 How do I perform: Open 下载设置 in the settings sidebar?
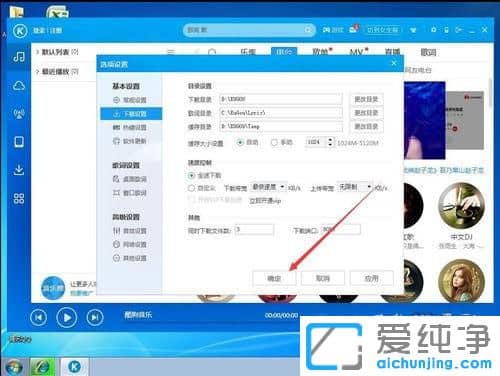131,114
